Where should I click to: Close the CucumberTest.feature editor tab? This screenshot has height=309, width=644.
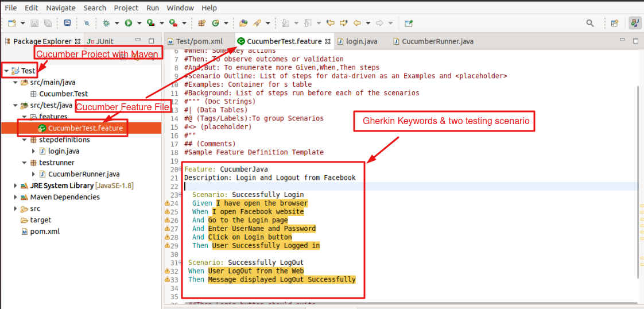(328, 41)
